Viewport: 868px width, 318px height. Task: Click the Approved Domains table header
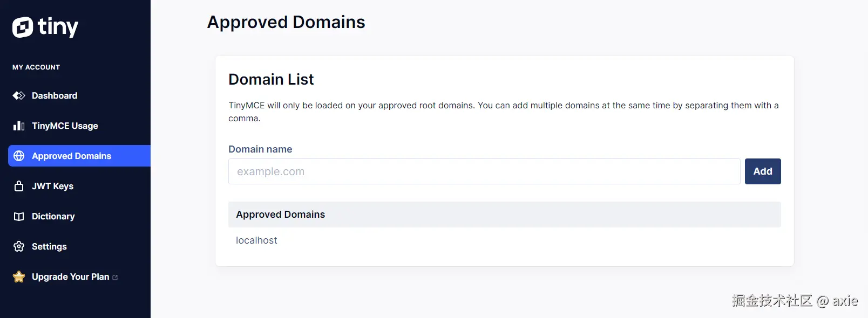click(280, 215)
